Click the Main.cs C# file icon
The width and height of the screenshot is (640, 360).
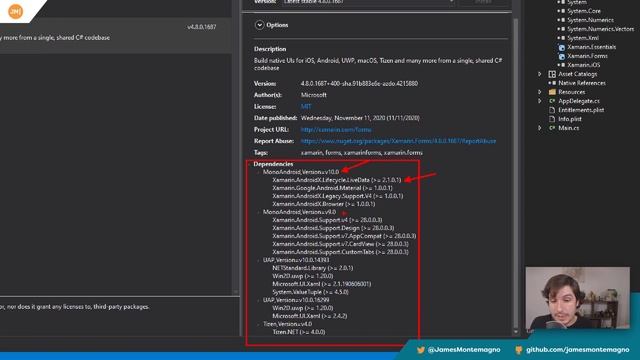[x=552, y=128]
